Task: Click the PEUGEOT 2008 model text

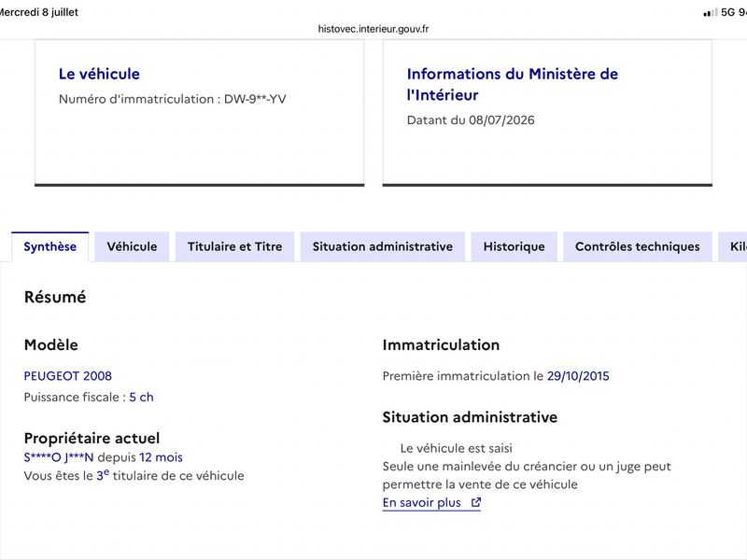Action: 67,376
